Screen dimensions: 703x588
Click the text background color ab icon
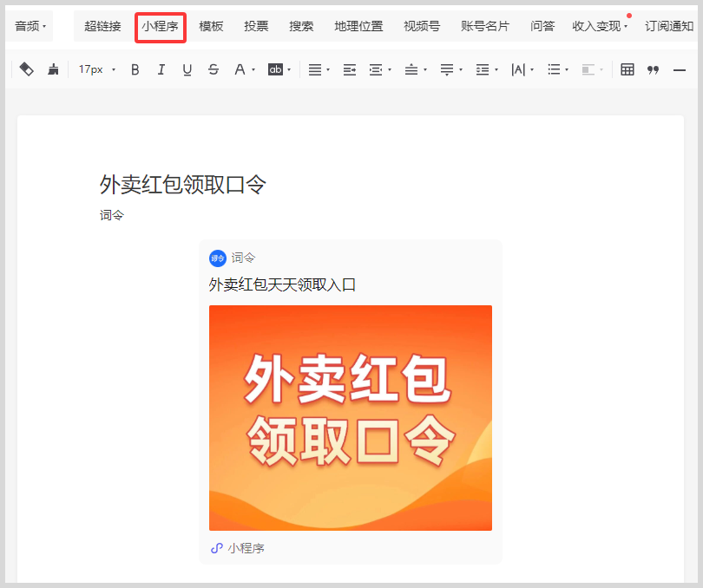pos(275,69)
